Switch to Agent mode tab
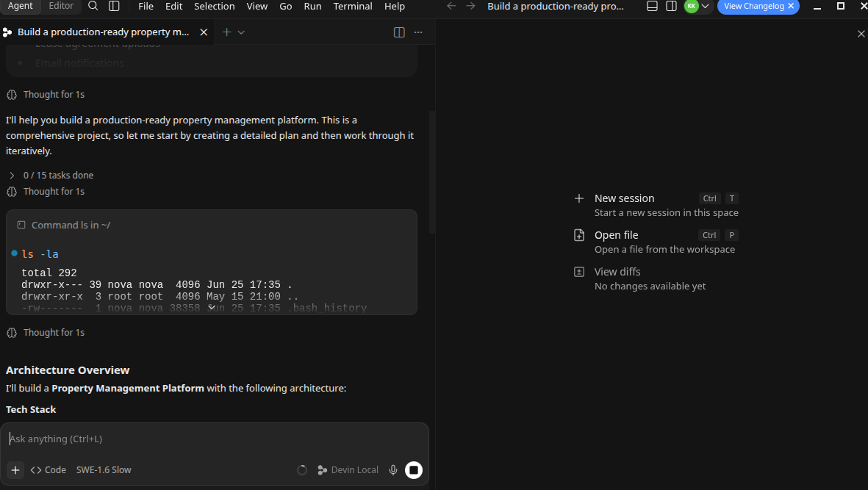Screen dimensions: 868x490 [x=21, y=6]
